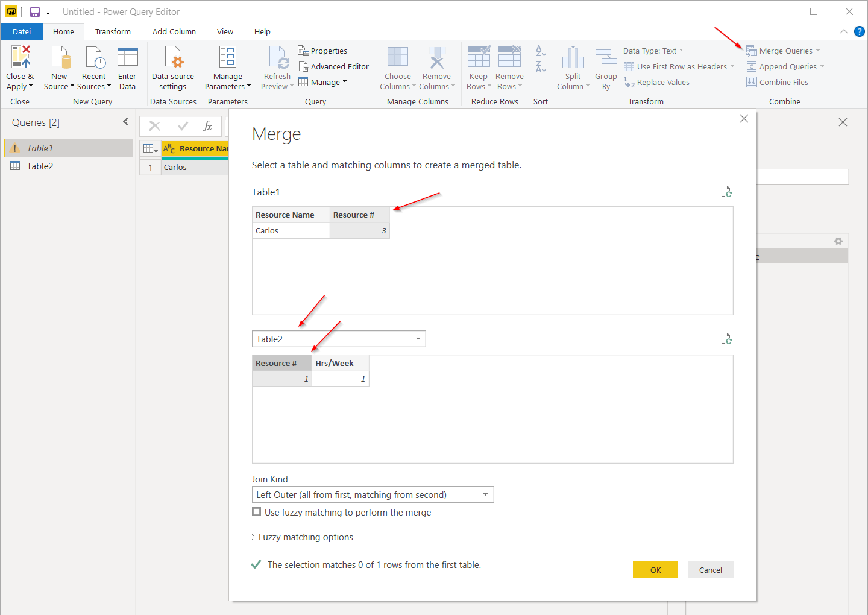Refresh Table2 preview in Merge dialog
This screenshot has height=615, width=868.
point(726,339)
